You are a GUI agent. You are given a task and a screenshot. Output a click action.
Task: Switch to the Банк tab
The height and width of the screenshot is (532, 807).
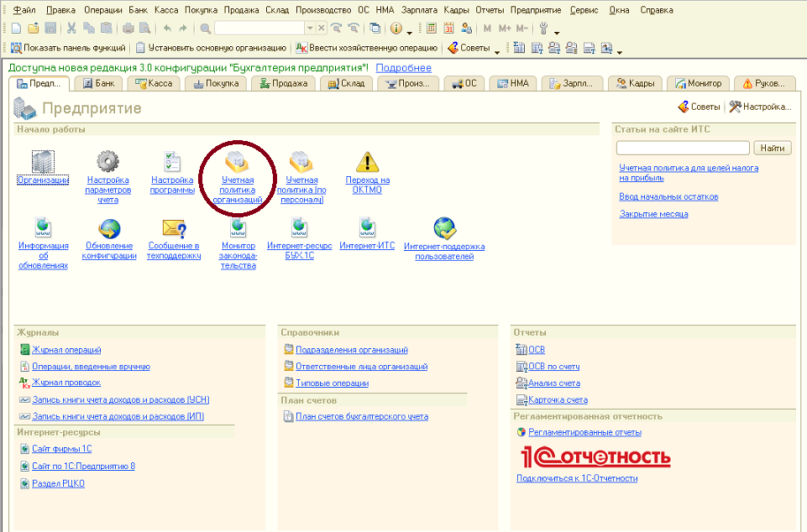pyautogui.click(x=99, y=83)
